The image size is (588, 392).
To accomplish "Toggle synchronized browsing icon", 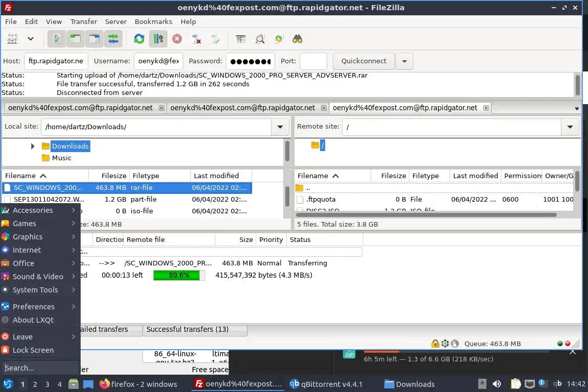I will click(279, 39).
